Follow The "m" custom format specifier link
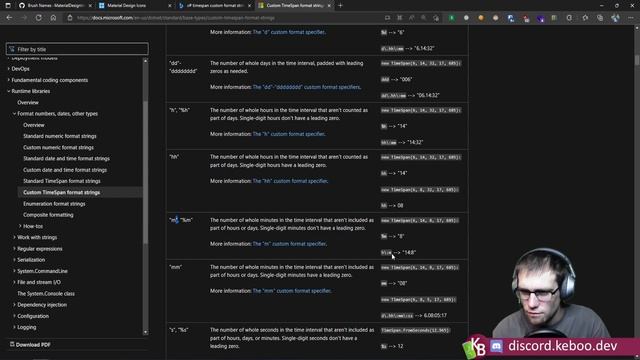The width and height of the screenshot is (640, 360). point(289,244)
